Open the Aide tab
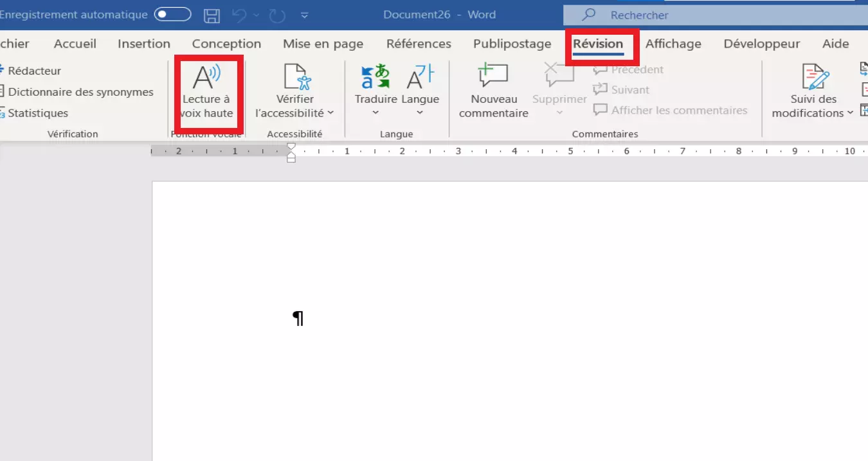868x461 pixels. click(836, 44)
